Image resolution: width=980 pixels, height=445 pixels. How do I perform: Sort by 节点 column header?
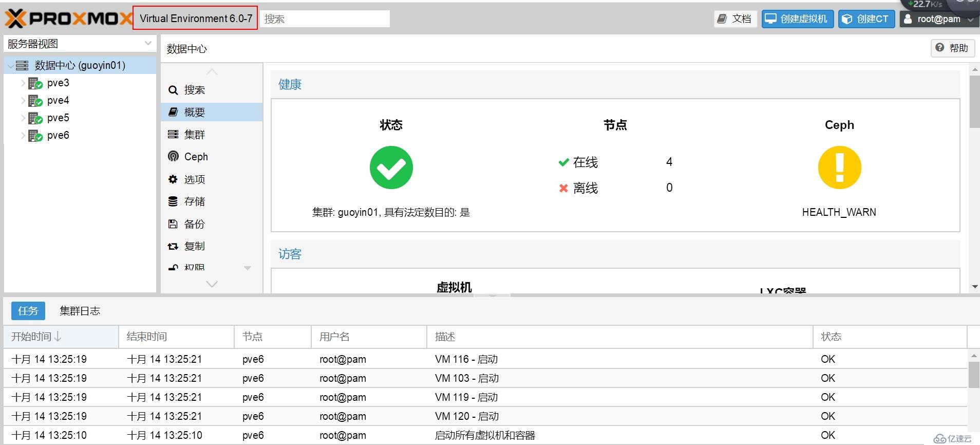click(273, 337)
